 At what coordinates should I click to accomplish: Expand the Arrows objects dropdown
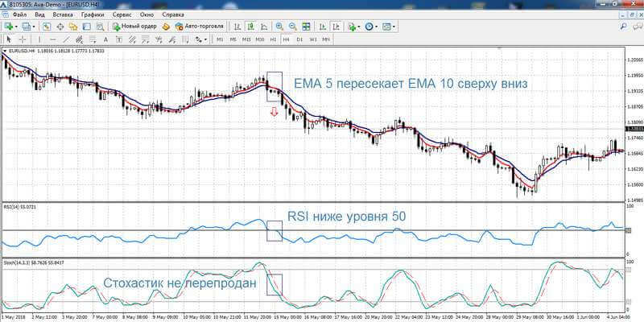point(205,39)
